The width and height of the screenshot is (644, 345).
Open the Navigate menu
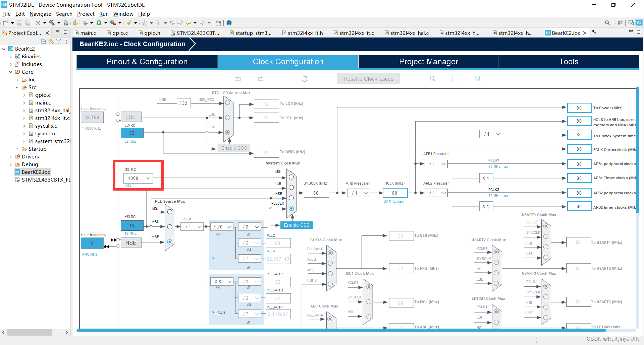[40, 14]
